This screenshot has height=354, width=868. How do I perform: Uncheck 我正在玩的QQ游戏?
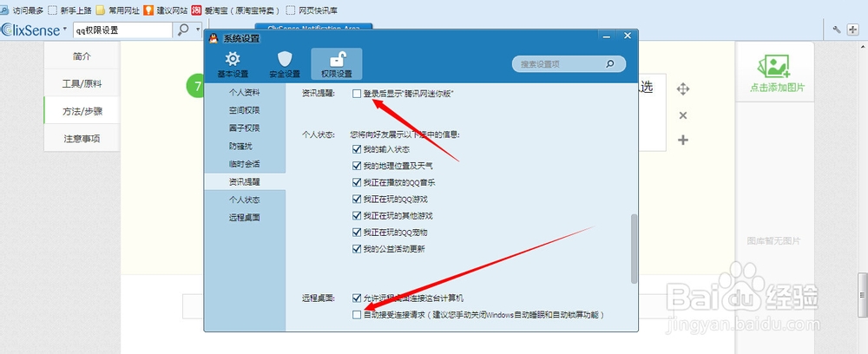[x=357, y=200]
